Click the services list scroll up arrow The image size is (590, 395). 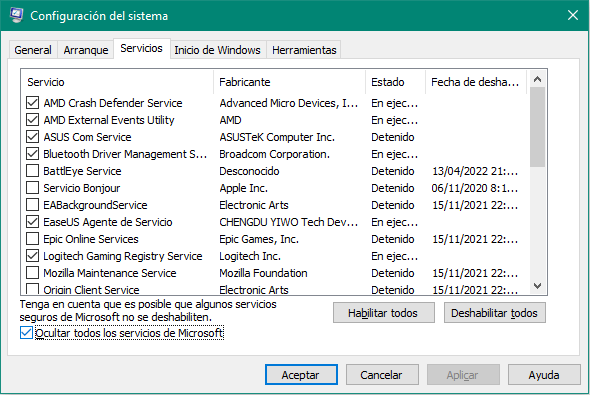pos(537,79)
